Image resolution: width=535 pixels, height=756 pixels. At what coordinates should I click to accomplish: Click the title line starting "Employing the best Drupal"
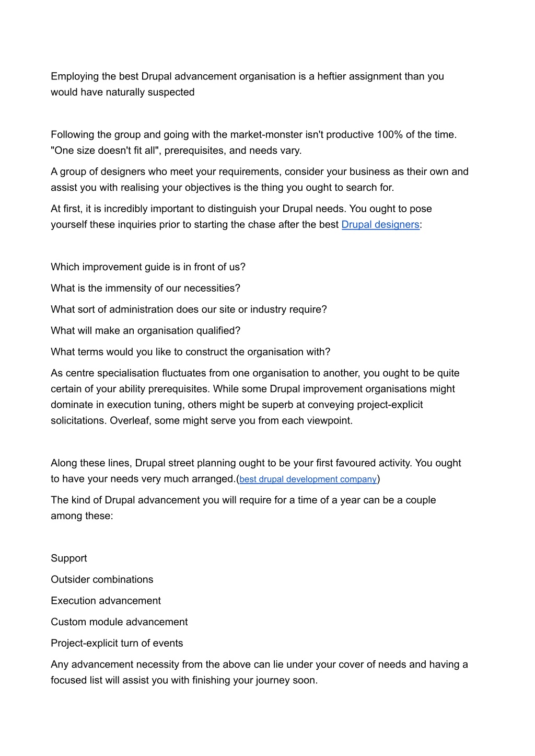pyautogui.click(x=247, y=84)
